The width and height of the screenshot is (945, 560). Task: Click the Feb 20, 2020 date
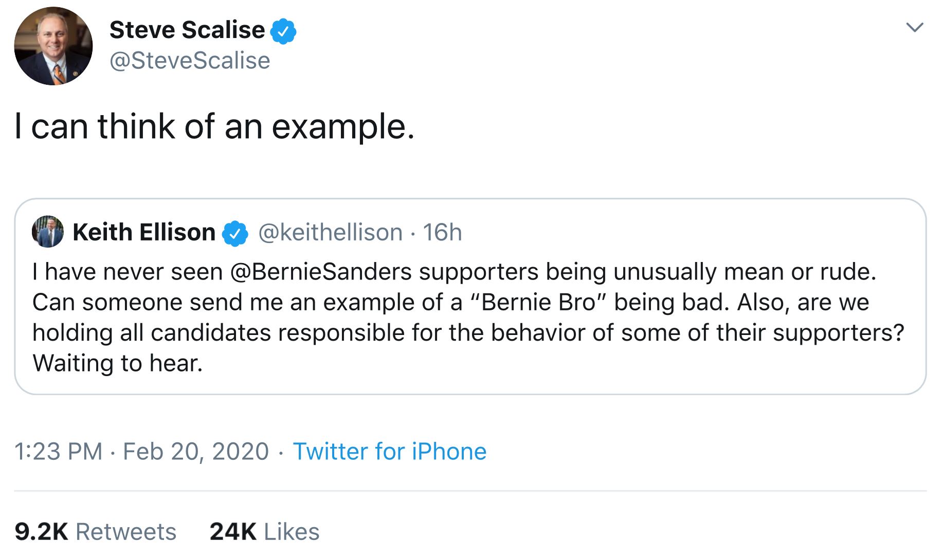pyautogui.click(x=196, y=452)
